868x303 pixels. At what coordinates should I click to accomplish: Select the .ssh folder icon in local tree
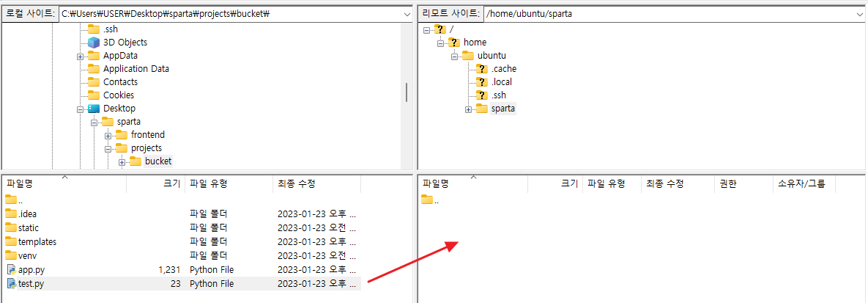click(x=94, y=29)
